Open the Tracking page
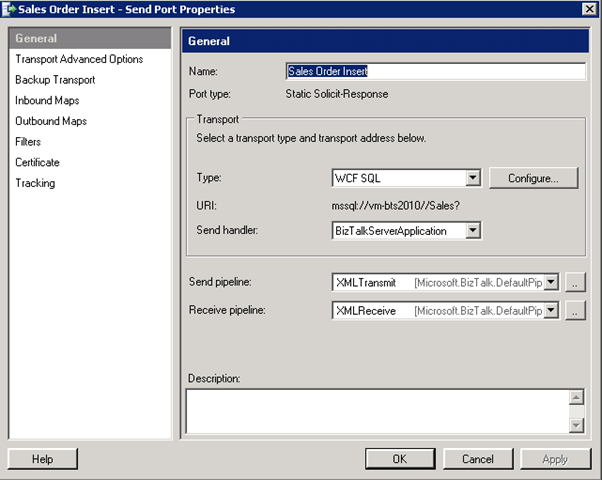 coord(35,183)
